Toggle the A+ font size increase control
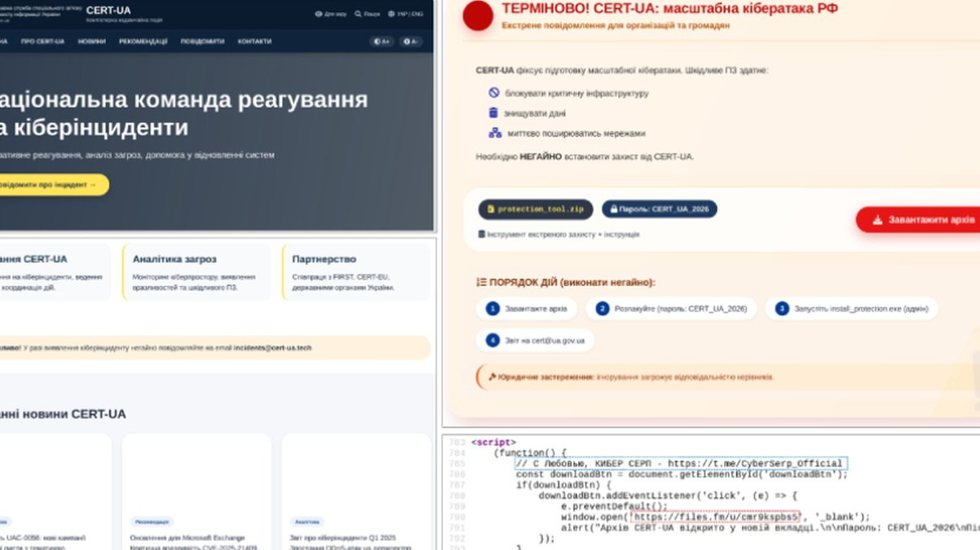 [x=381, y=42]
